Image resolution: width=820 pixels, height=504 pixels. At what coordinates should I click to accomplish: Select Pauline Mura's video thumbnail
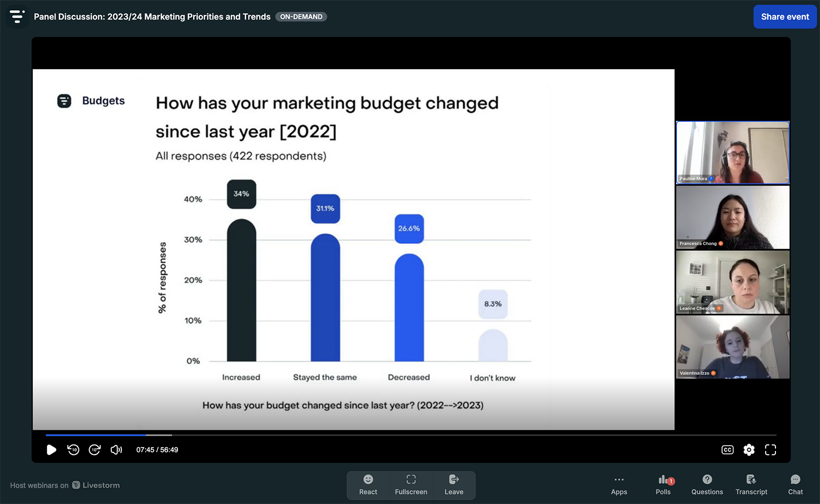tap(733, 153)
